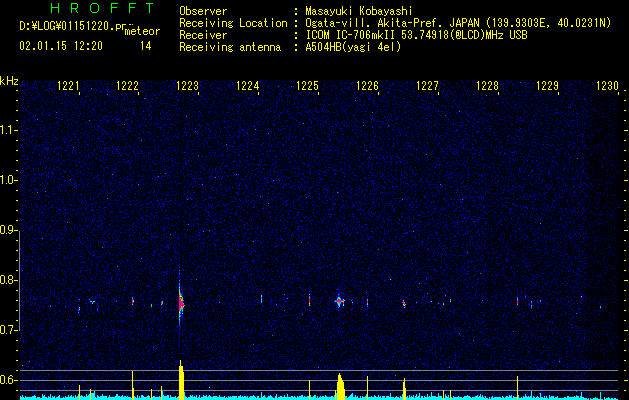Click the HROFFT title text
The image size is (629, 400).
point(102,8)
